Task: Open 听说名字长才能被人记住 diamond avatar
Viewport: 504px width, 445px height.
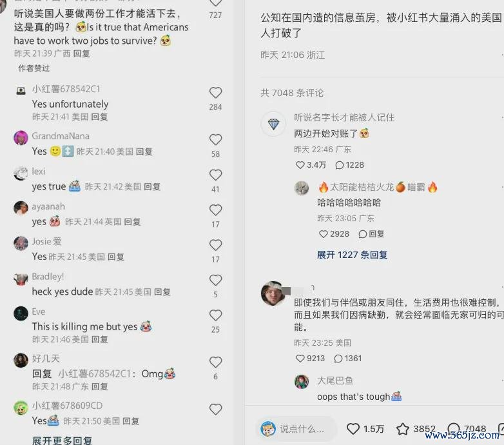Action: (x=273, y=124)
